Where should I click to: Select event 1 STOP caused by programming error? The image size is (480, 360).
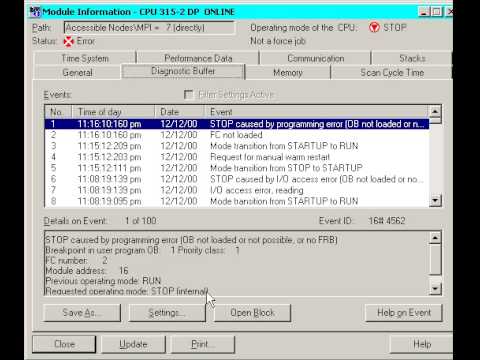(x=237, y=124)
